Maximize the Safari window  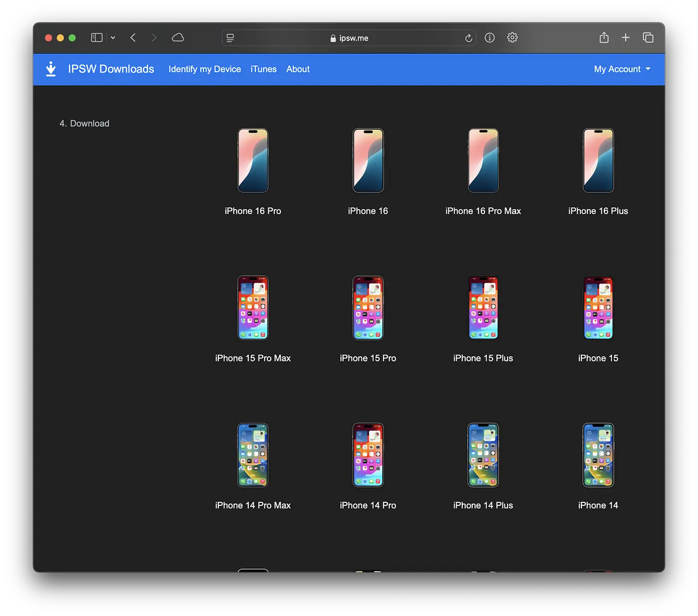[72, 38]
